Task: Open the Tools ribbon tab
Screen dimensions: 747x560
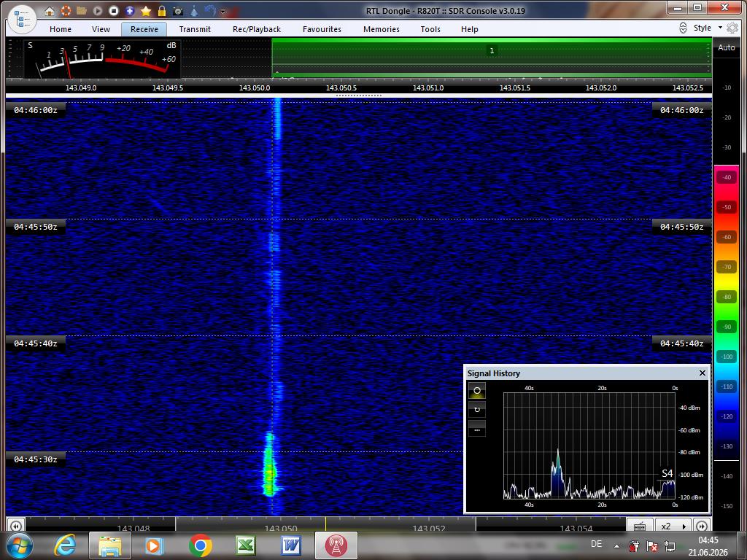Action: [430, 29]
